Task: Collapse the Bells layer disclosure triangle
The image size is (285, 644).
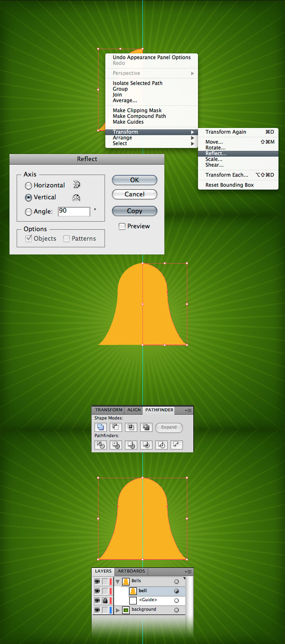Action: 118,581
